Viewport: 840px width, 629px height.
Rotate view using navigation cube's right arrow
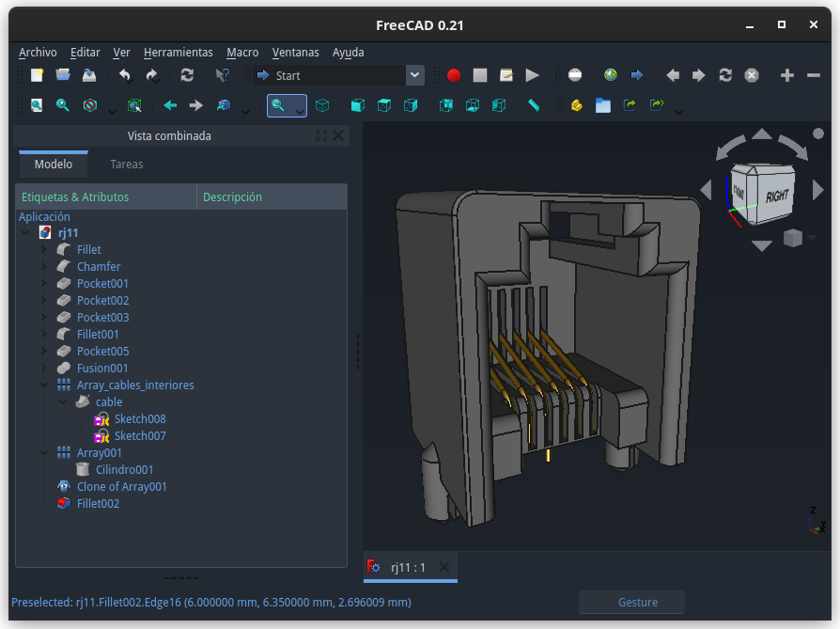pos(818,190)
